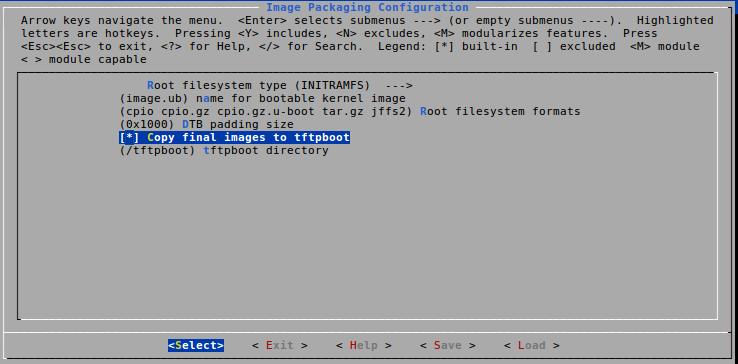
Task: Click the highlighted <Select> button
Action: [x=196, y=345]
